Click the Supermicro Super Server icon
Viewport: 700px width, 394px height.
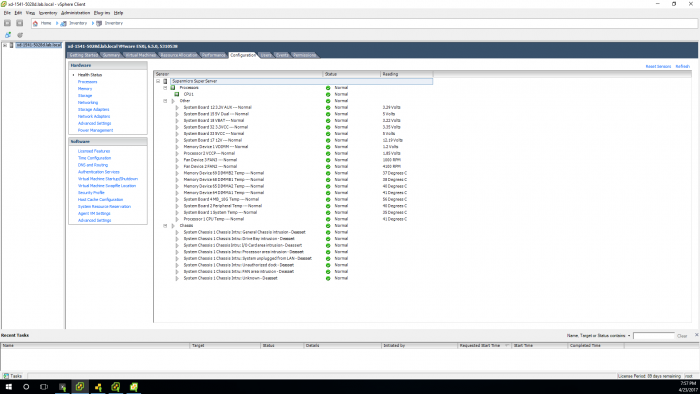click(x=165, y=81)
